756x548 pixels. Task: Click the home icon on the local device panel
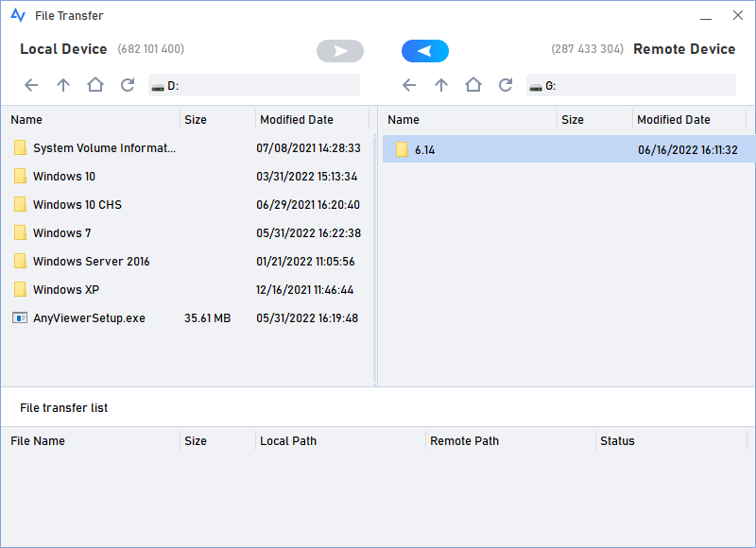(x=94, y=85)
